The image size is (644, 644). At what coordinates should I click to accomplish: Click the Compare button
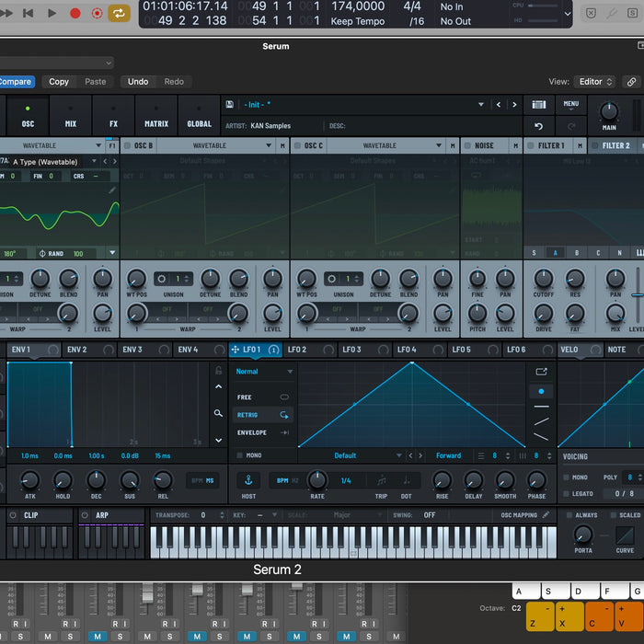pos(16,82)
